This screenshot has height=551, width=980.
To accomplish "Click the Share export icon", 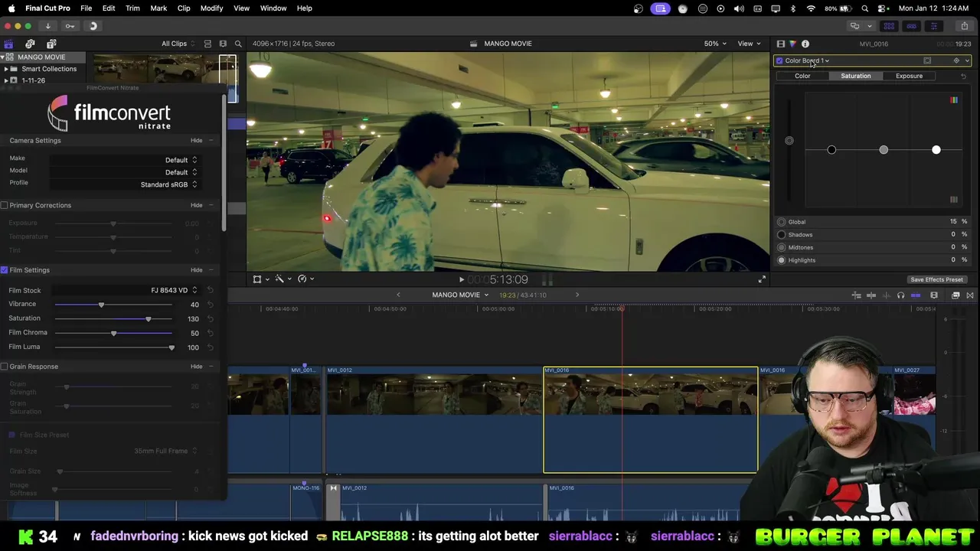I will (x=966, y=26).
